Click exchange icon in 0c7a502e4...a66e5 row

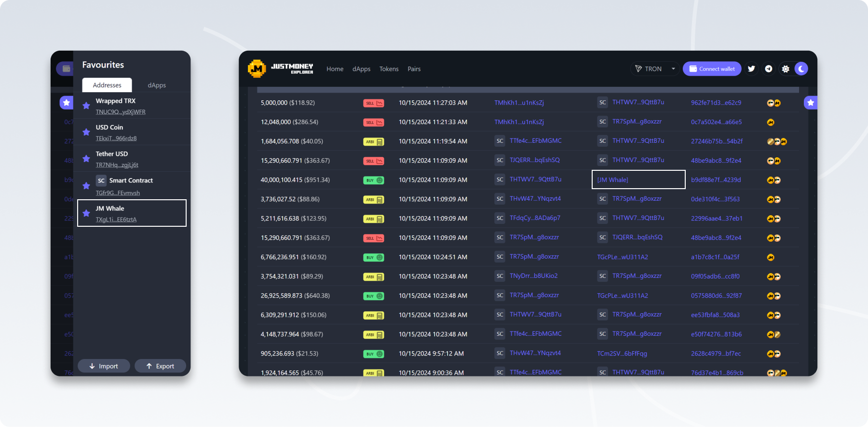(x=771, y=123)
